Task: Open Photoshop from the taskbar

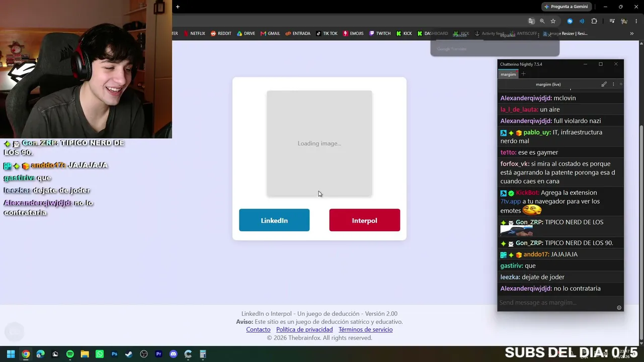Action: coord(114,354)
